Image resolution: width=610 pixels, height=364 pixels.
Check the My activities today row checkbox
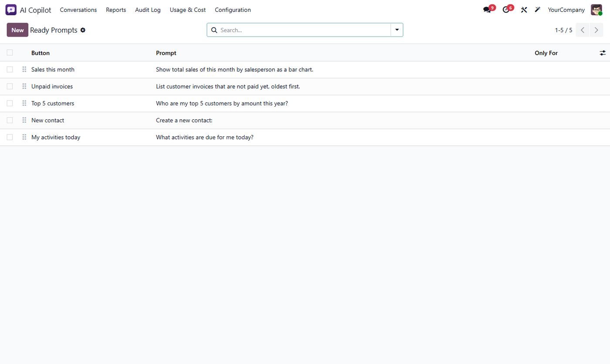[10, 137]
